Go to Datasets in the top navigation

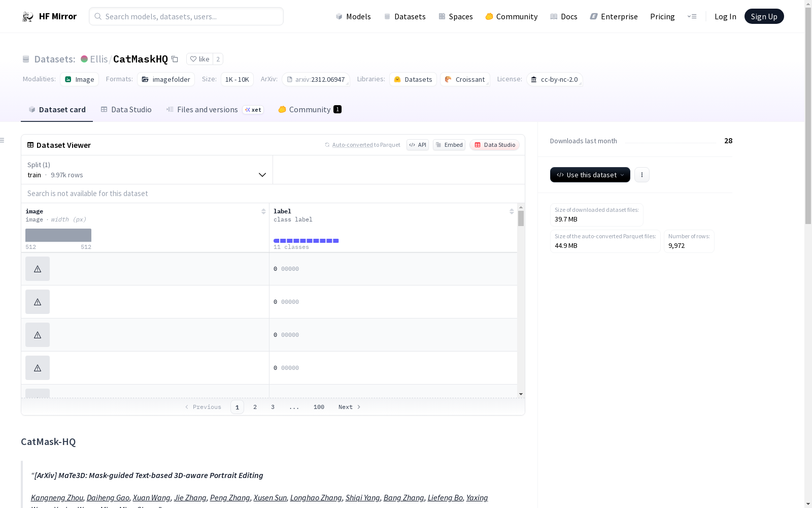(404, 16)
